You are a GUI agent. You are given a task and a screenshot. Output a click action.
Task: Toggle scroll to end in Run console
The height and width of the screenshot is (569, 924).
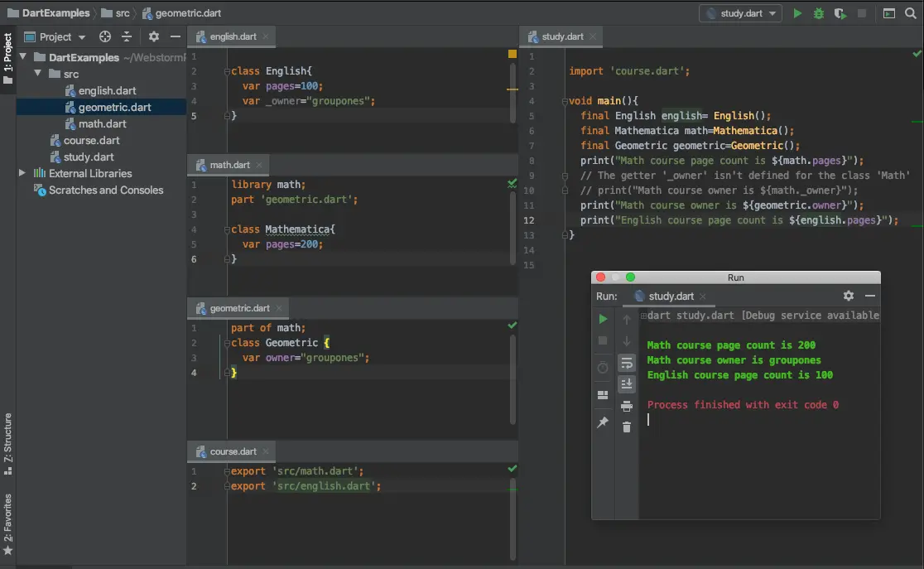click(x=627, y=383)
